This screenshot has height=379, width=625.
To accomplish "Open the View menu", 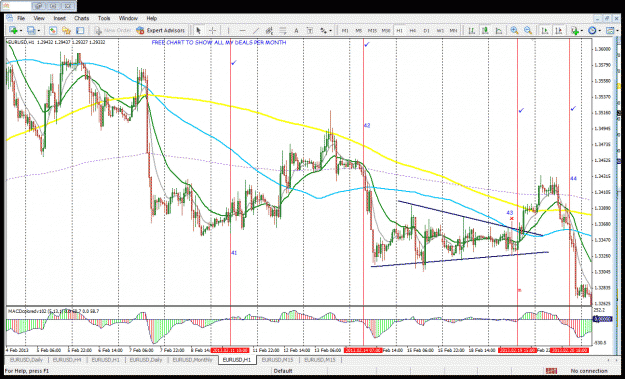I will [x=39, y=18].
